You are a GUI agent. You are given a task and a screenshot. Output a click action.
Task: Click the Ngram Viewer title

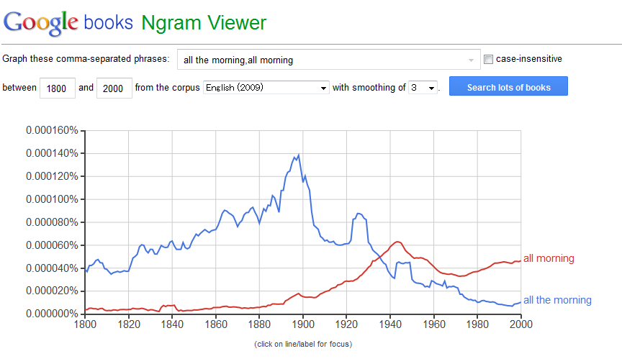click(204, 22)
